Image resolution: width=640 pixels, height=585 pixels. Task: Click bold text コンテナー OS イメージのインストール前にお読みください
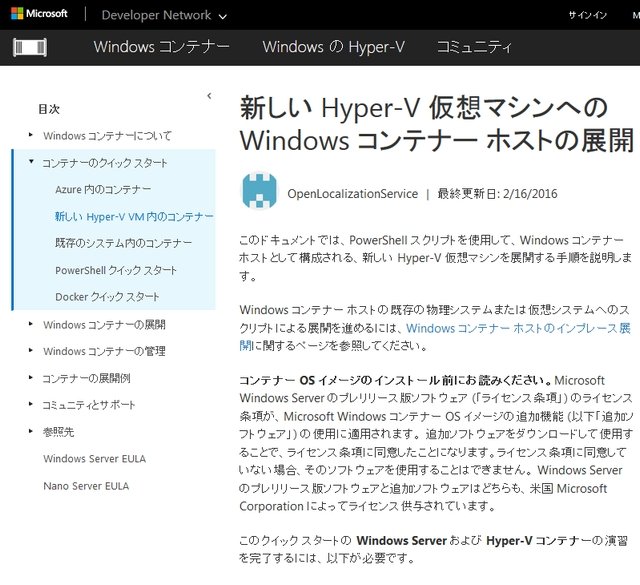click(x=395, y=380)
